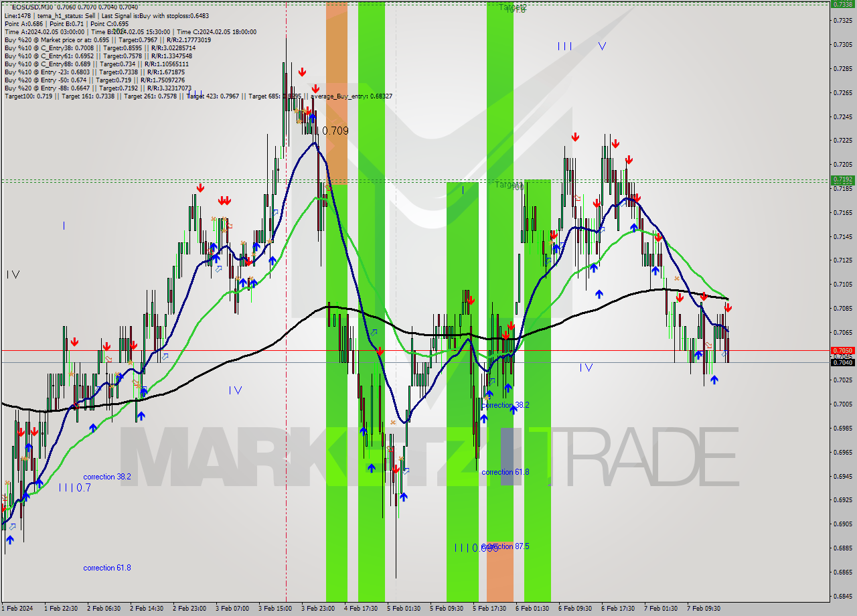The width and height of the screenshot is (857, 616).
Task: Click the 'Buy %10 @ C_Entry38: 0.7008' line
Action: pyautogui.click(x=100, y=48)
